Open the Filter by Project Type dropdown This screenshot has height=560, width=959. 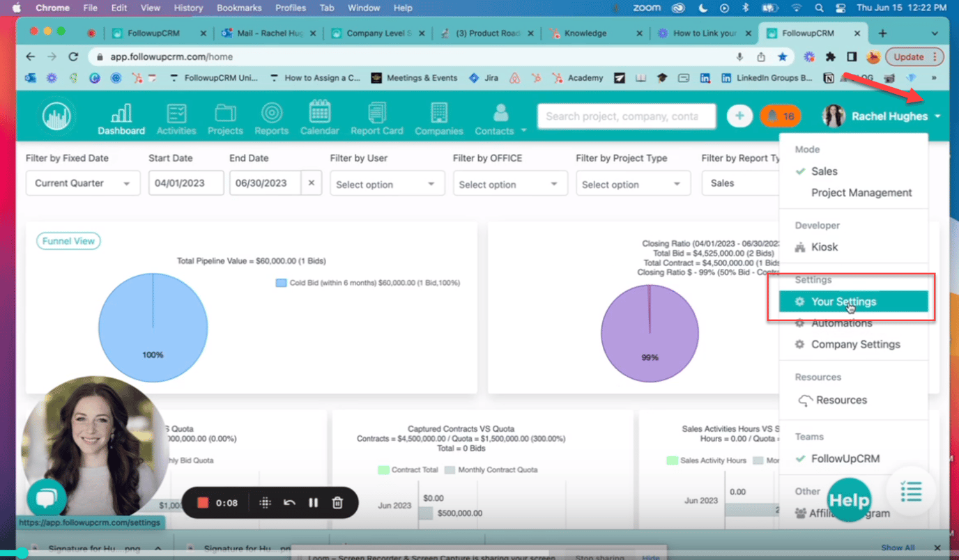click(633, 184)
